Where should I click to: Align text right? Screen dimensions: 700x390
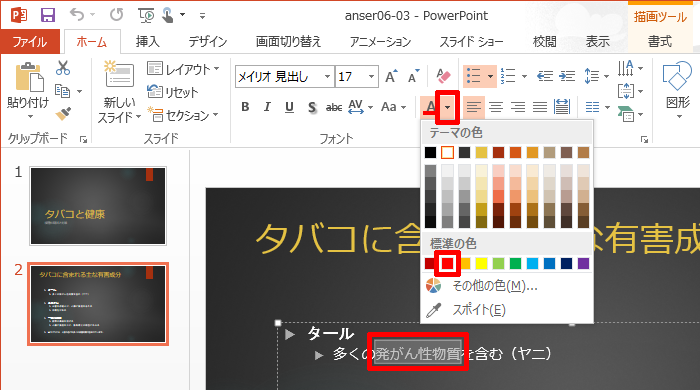click(518, 107)
